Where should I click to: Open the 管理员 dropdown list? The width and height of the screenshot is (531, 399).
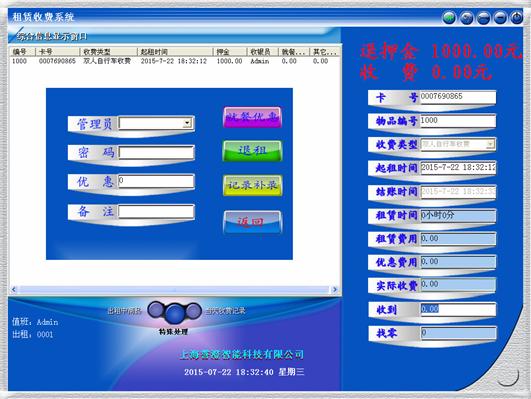187,123
